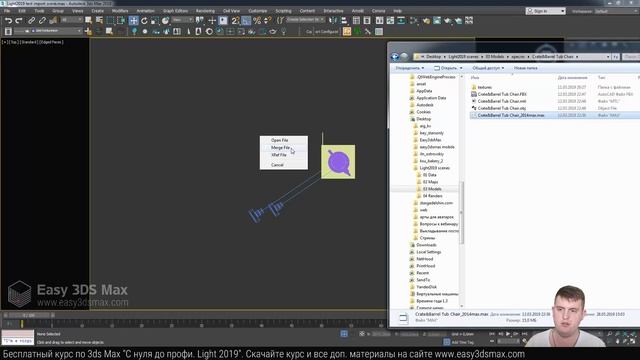Activate the Select and Uniform Scale tool

click(x=155, y=20)
